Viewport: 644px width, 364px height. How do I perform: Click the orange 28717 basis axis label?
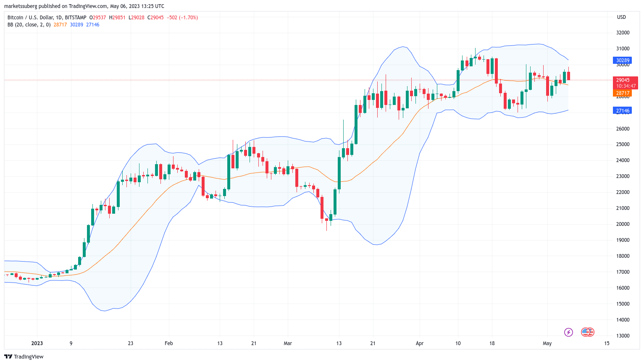(x=623, y=93)
